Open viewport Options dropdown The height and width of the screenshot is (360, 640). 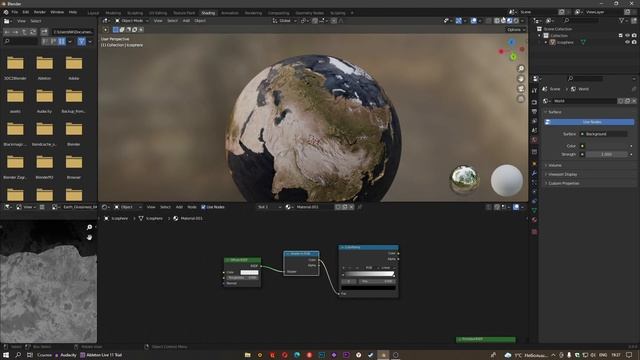516,29
